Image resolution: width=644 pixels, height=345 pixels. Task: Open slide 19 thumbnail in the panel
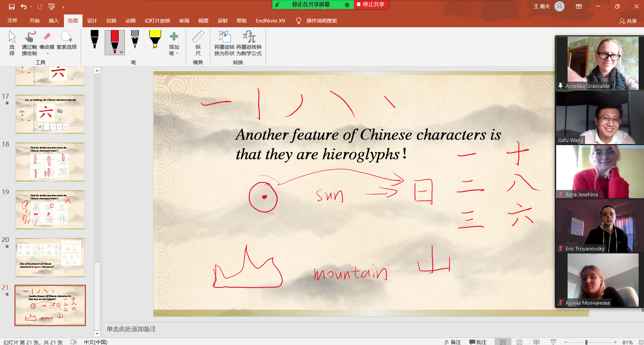[x=50, y=210]
